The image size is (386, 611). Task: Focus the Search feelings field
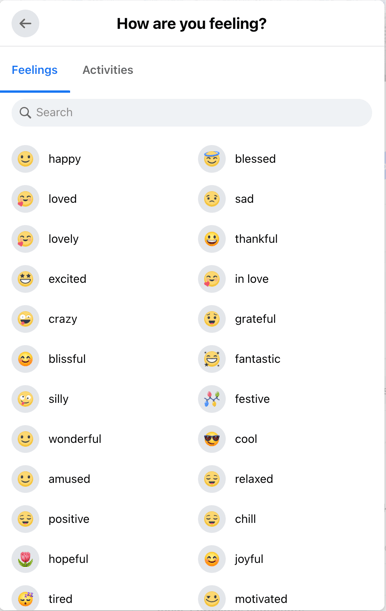click(x=192, y=113)
